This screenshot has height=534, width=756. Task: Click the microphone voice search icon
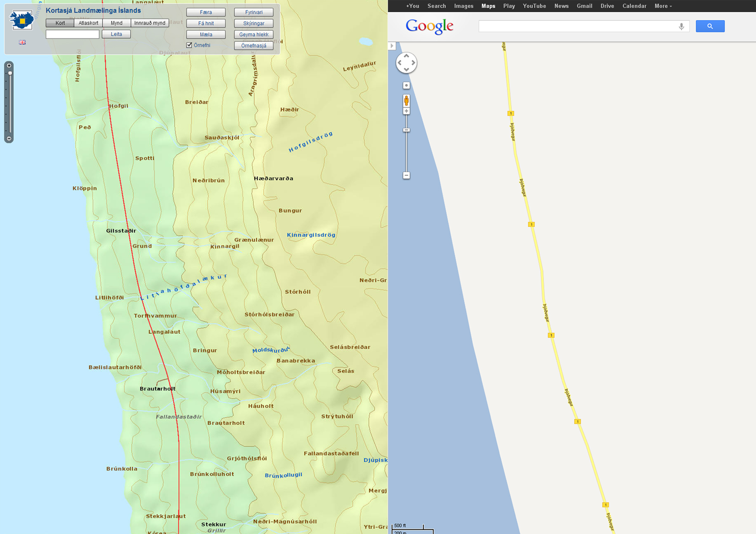point(681,26)
